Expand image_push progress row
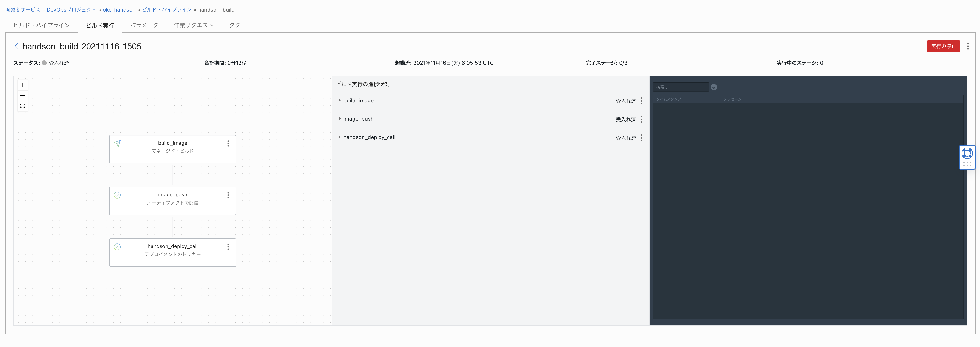This screenshot has width=980, height=347. (339, 119)
